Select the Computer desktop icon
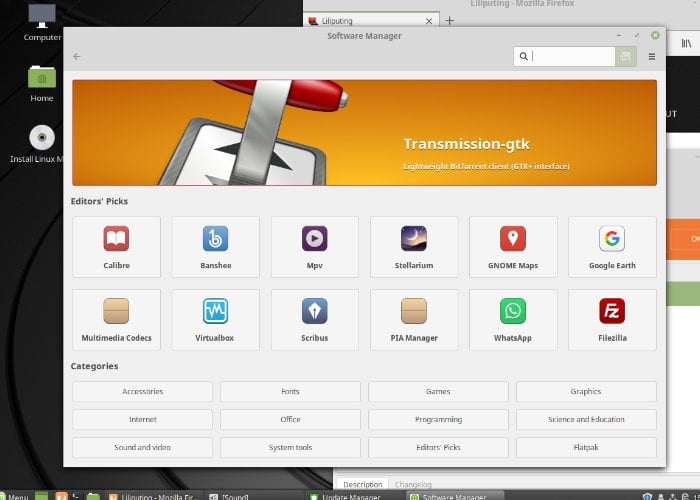Viewport: 700px width, 500px height. [x=42, y=22]
